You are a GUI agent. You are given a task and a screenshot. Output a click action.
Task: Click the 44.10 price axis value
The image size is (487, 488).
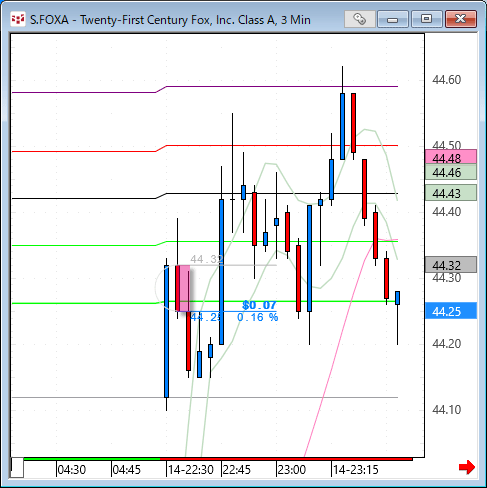coord(446,410)
